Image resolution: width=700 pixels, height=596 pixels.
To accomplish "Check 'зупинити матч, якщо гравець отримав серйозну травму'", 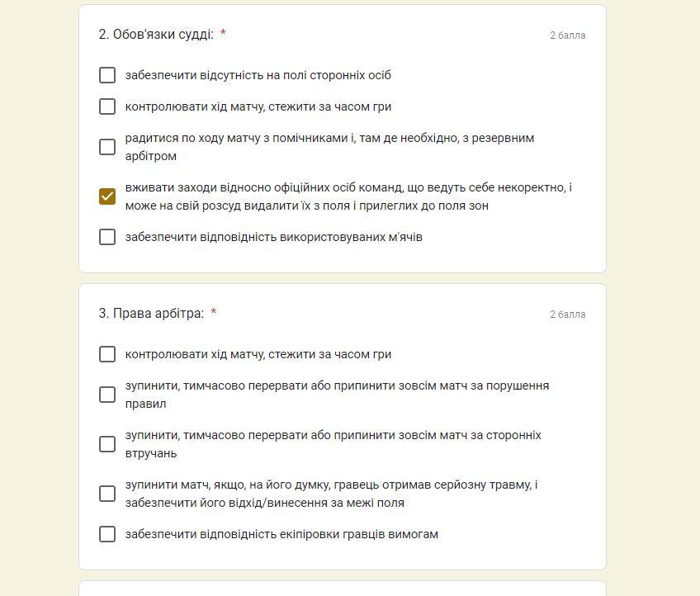I will (x=107, y=494).
